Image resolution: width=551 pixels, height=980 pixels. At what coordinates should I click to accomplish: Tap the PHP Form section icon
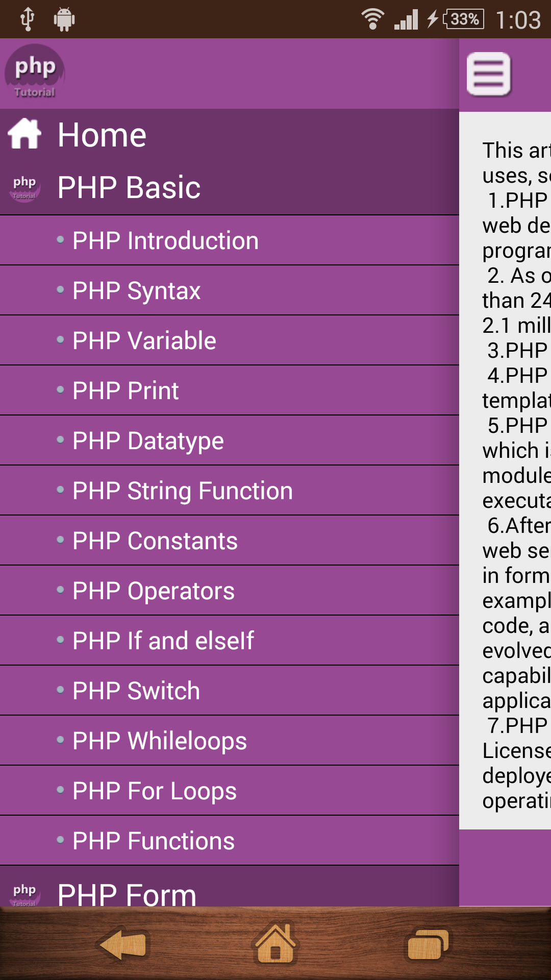coord(24,893)
